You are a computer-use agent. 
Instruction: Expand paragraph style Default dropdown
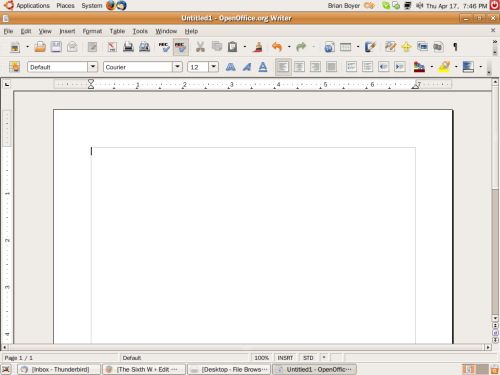93,67
